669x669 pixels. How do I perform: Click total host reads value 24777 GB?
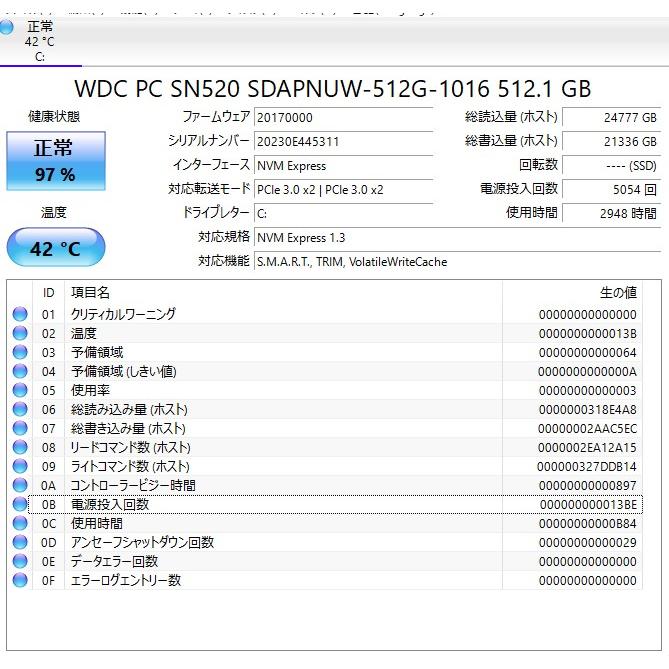pos(612,117)
